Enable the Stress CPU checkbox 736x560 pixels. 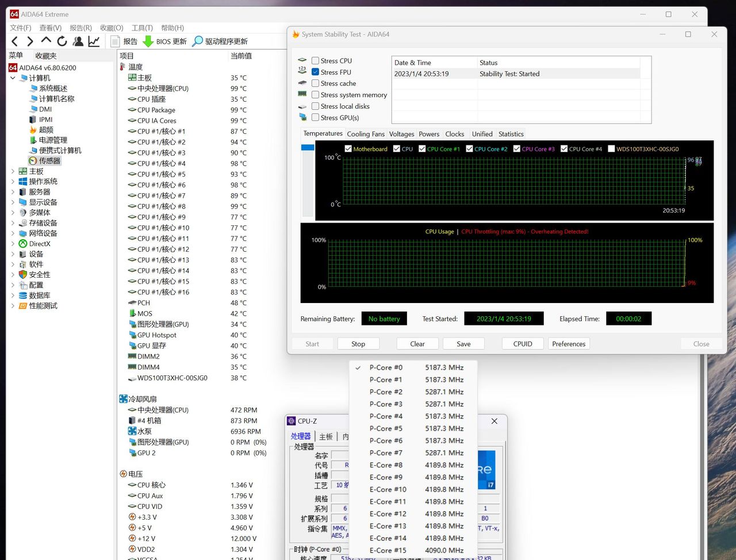[x=315, y=61]
